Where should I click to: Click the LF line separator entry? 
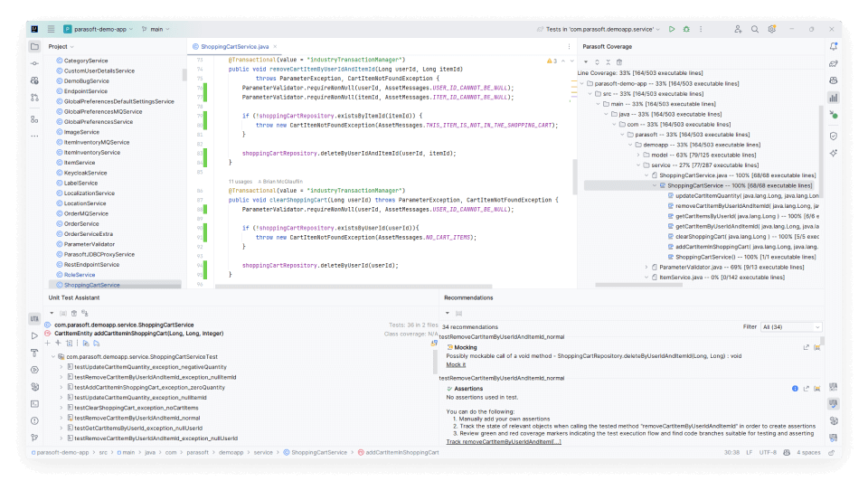tap(749, 453)
